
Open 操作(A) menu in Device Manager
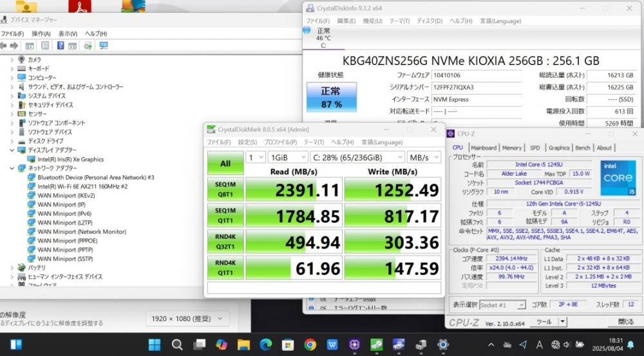point(41,33)
